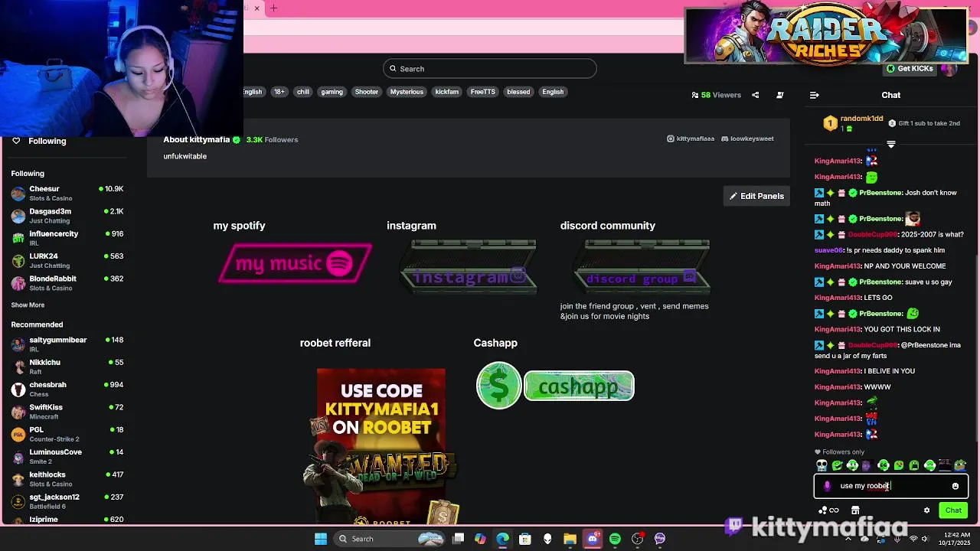The image size is (980, 551).
Task: Close the browser tab with X
Action: click(256, 8)
